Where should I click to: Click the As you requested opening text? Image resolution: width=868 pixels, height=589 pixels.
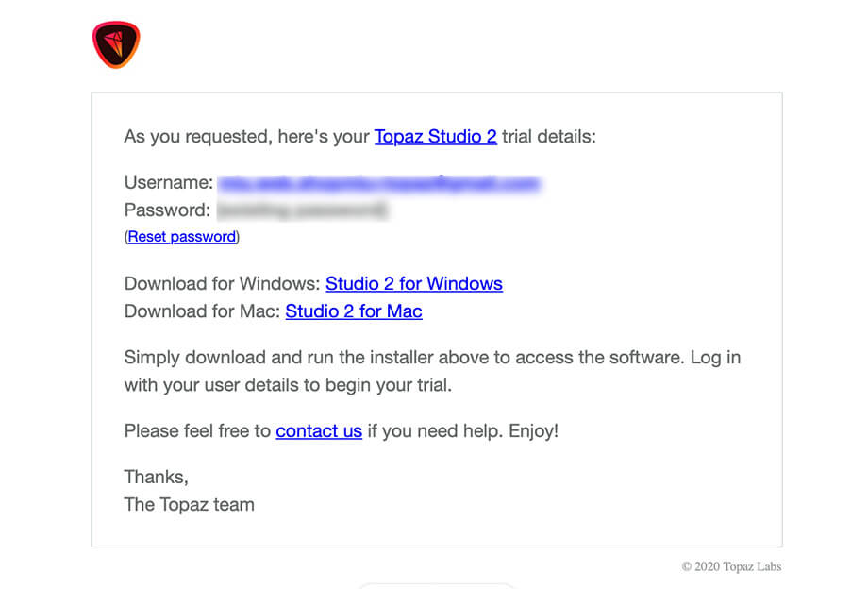[x=246, y=136]
